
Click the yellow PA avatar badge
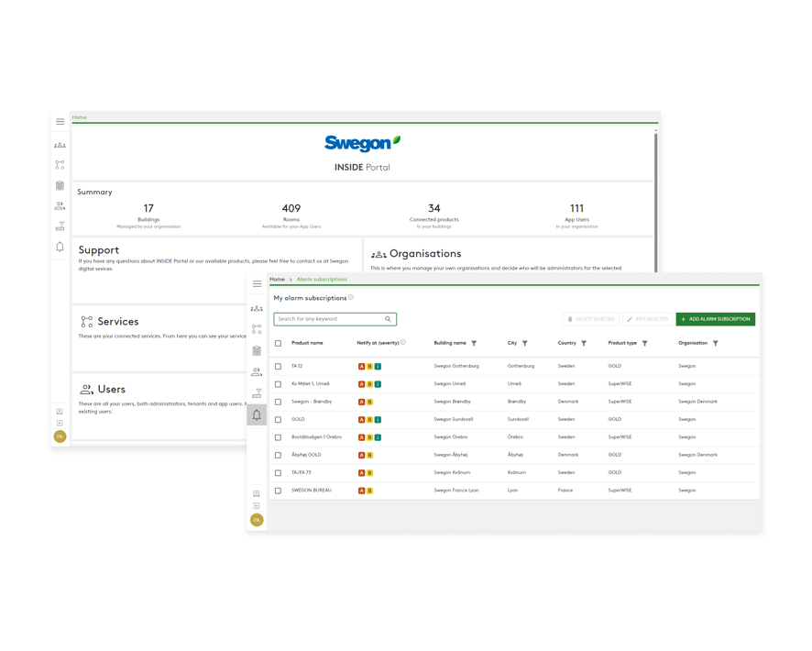coord(257,519)
